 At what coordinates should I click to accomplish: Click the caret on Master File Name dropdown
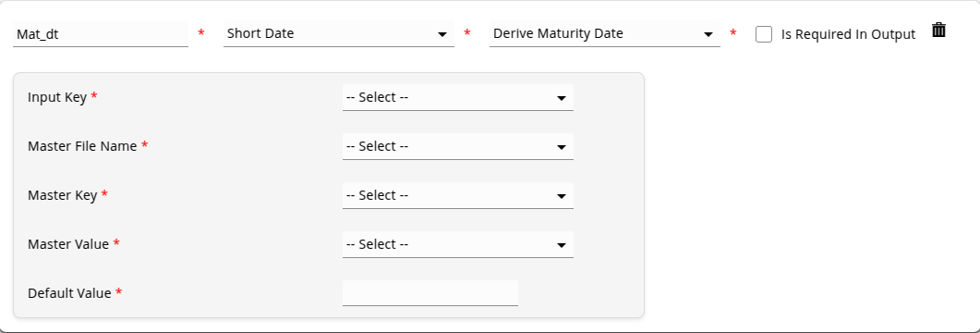click(x=562, y=147)
